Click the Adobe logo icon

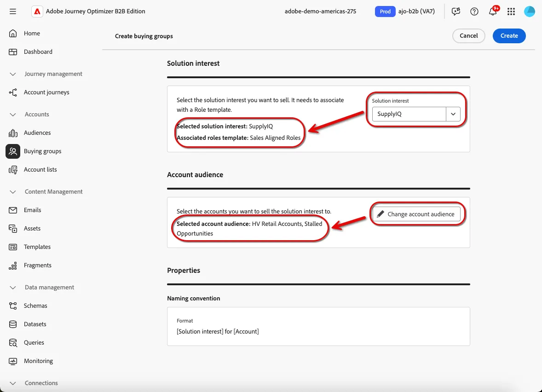click(37, 12)
